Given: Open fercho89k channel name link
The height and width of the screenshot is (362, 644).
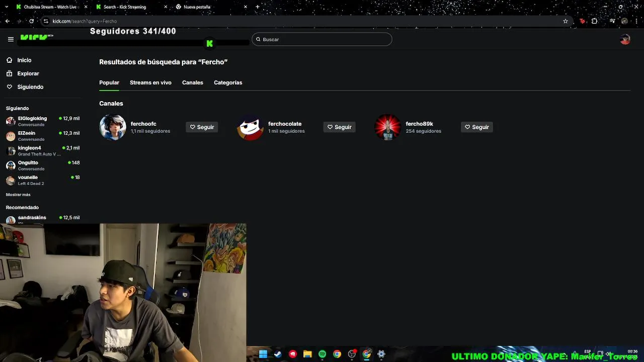Looking at the screenshot, I should click(x=419, y=124).
